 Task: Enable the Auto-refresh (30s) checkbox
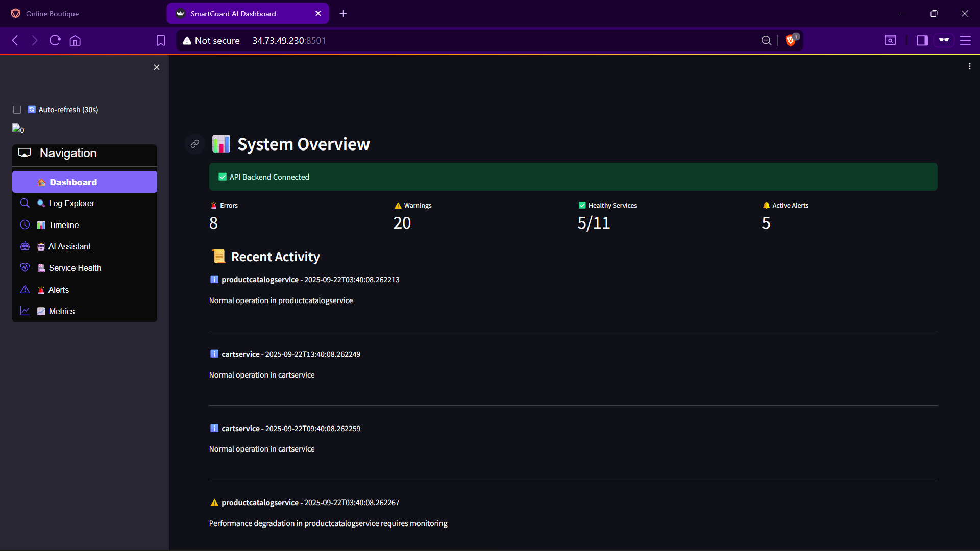click(17, 110)
